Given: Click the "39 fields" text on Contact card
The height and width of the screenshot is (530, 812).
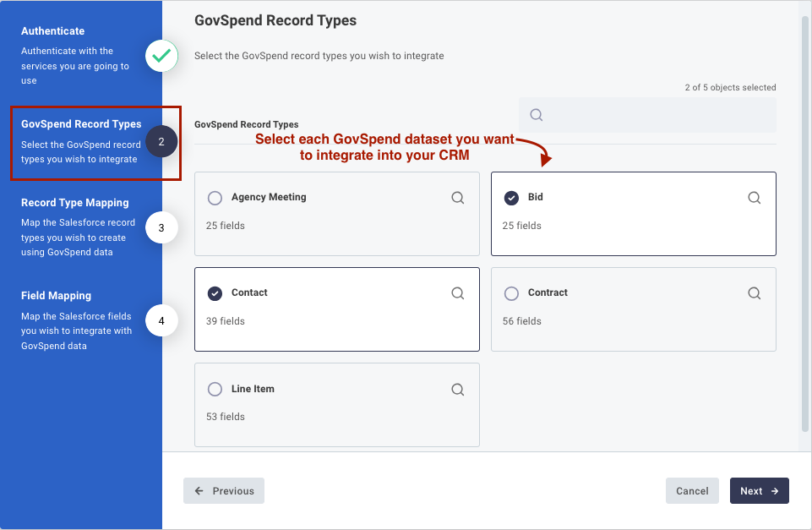Looking at the screenshot, I should coord(226,321).
